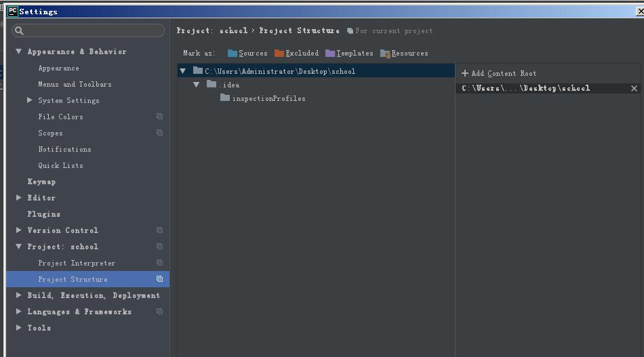This screenshot has height=357, width=644.
Task: Expand the Editor section
Action: pos(18,198)
